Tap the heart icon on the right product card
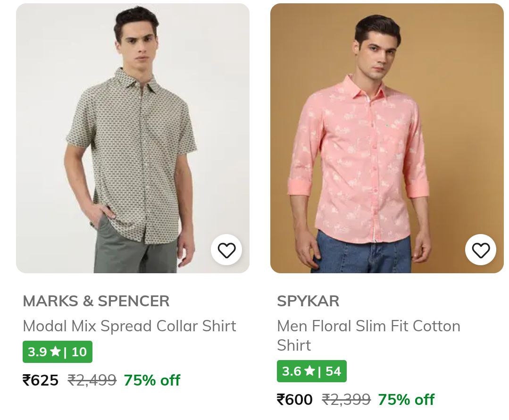 pyautogui.click(x=481, y=250)
